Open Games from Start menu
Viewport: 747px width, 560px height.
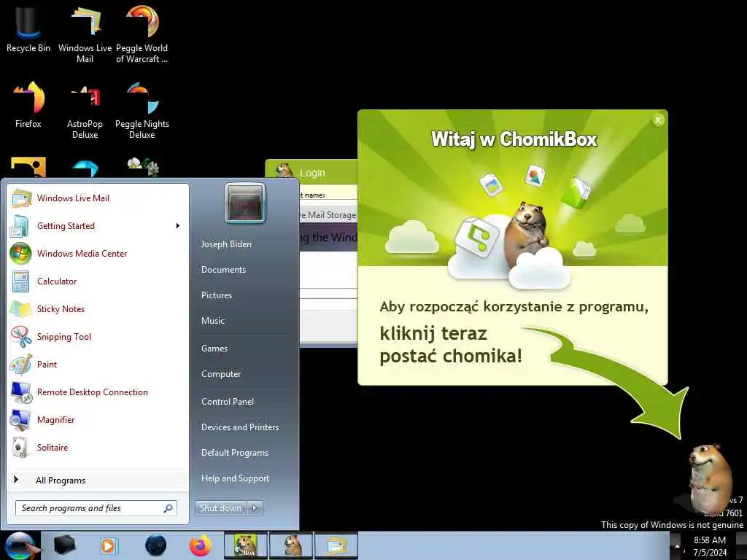pos(214,349)
